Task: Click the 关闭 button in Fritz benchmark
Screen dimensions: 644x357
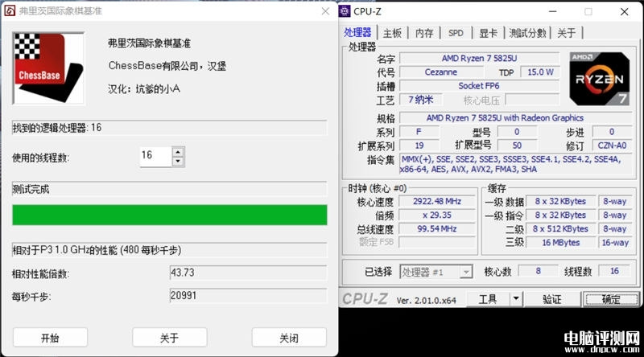Action: (289, 338)
